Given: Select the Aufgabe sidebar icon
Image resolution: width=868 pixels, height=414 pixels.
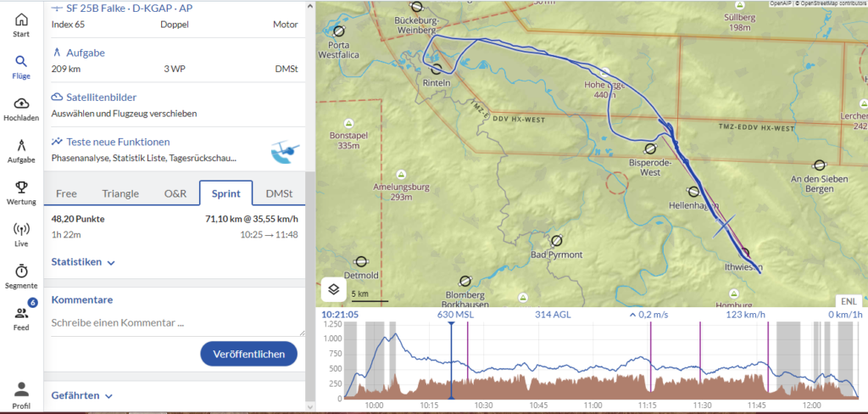Looking at the screenshot, I should (21, 145).
